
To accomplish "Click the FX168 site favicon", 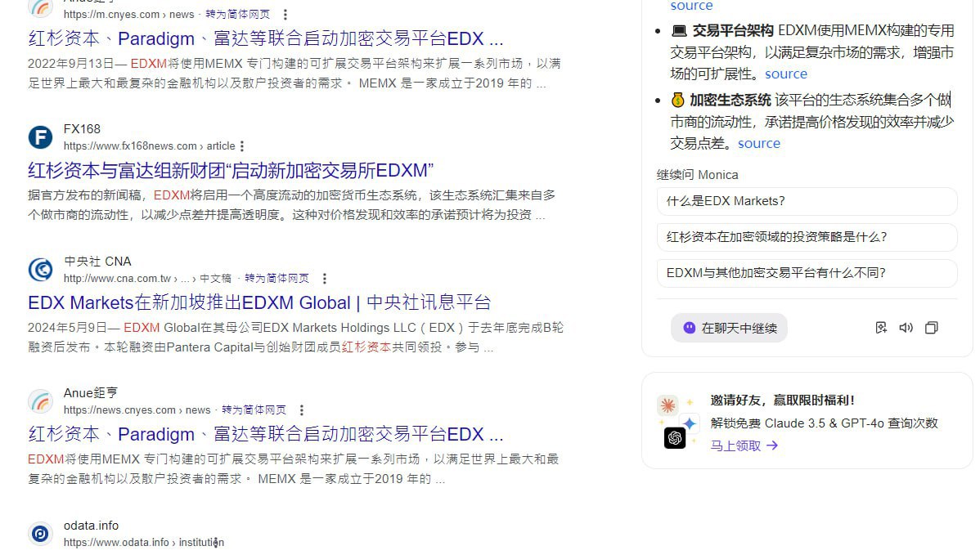I will pos(40,137).
